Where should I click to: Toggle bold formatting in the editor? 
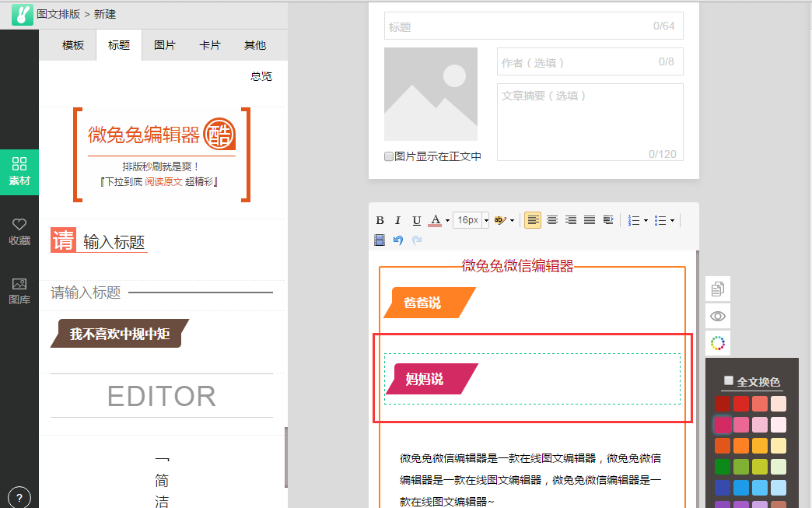(x=380, y=220)
